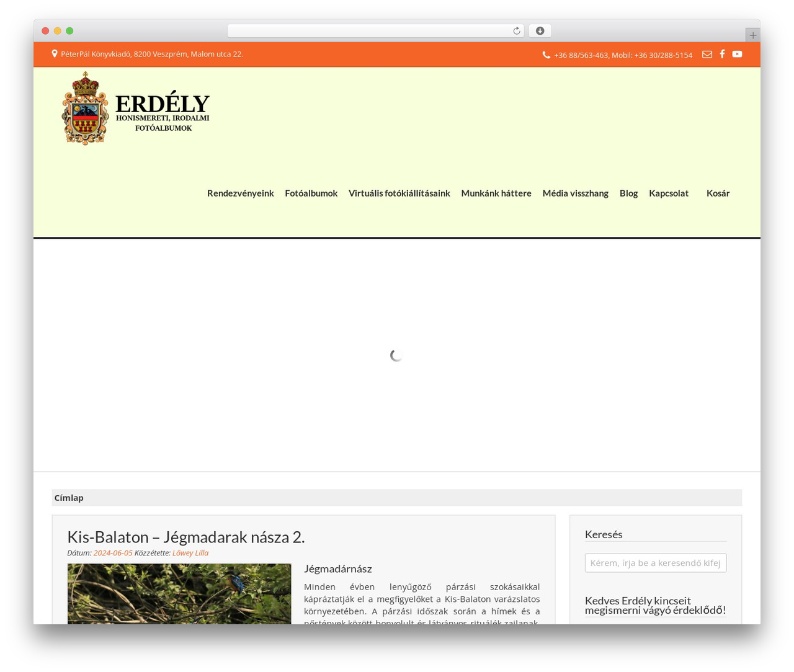
Task: Go to Kapcsolat page
Action: (x=669, y=193)
